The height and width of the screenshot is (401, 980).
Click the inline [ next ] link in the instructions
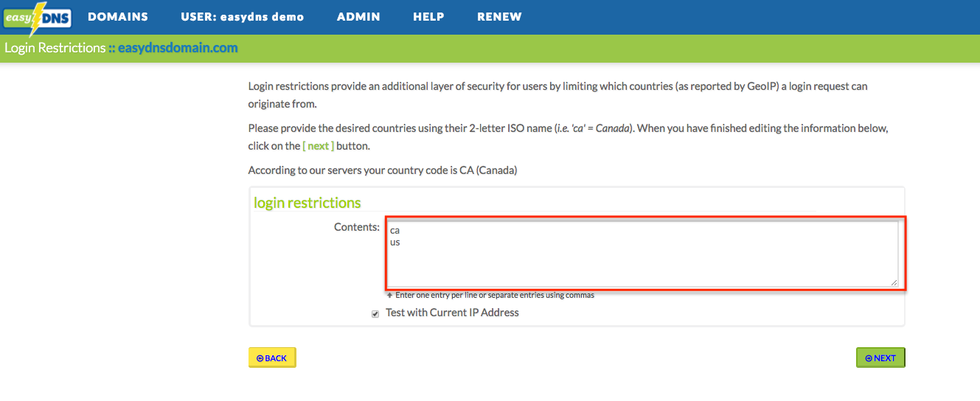coord(318,146)
